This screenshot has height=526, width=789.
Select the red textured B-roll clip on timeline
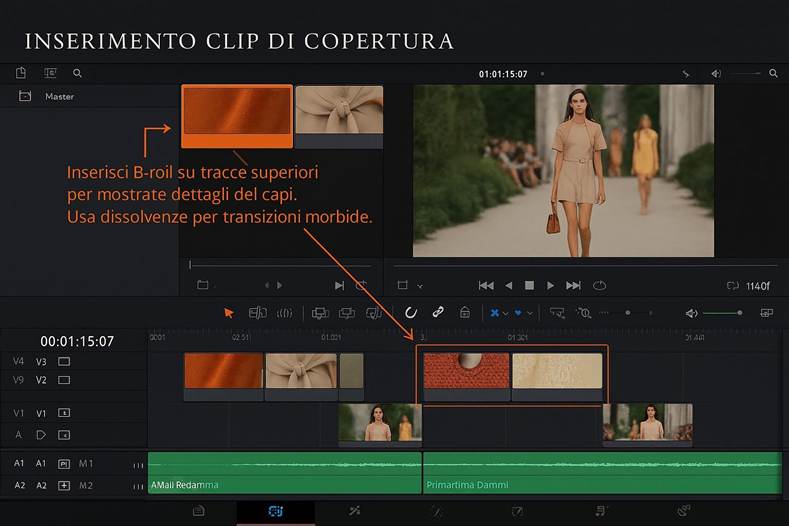tap(466, 376)
